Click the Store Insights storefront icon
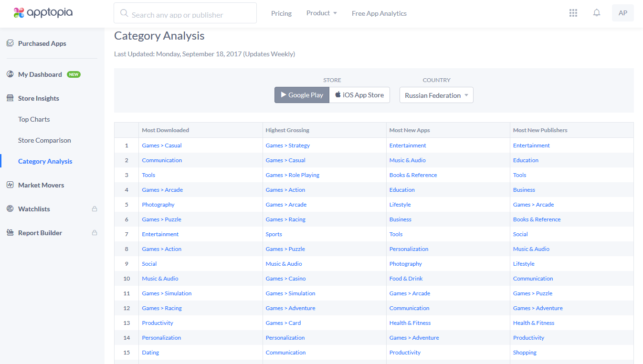The image size is (643, 364). 10,98
